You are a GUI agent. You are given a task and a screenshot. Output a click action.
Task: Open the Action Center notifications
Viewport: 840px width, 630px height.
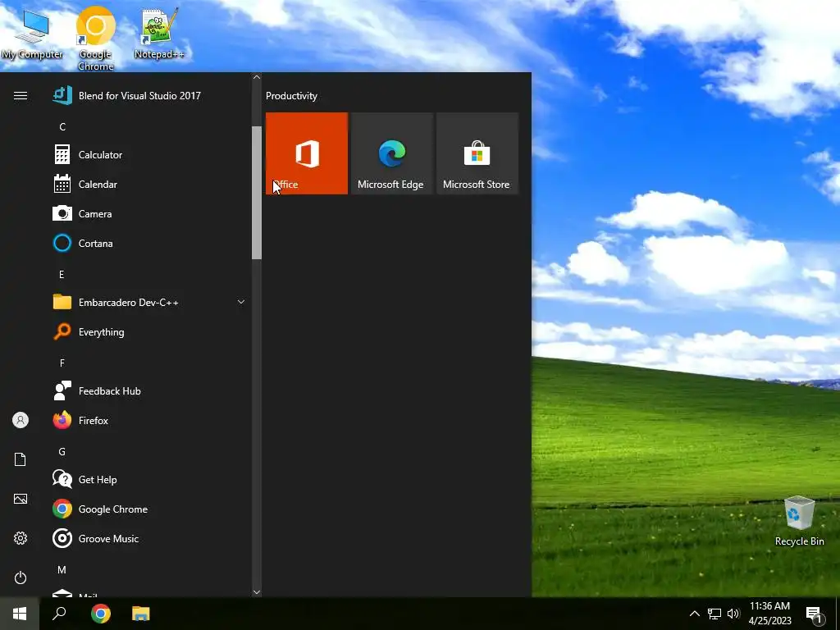tap(814, 614)
